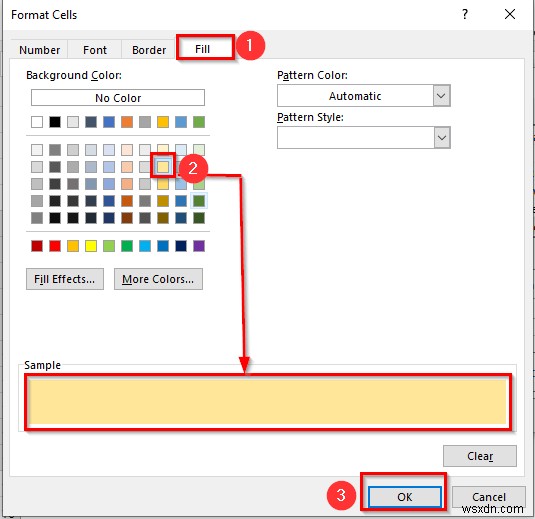Expand the Pattern Style dropdown arrow
This screenshot has width=535, height=519.
coord(442,138)
